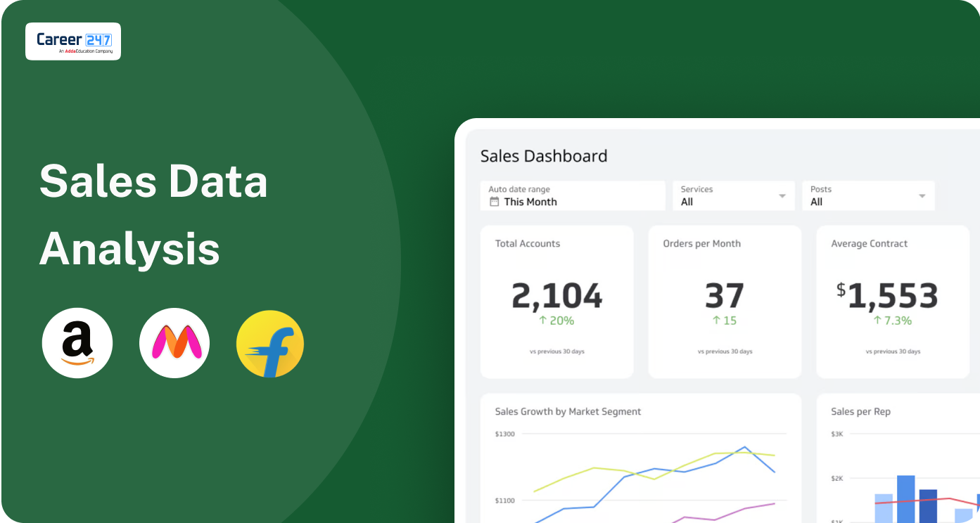This screenshot has height=523, width=980.
Task: Click the Sales Dashboard title
Action: 544,156
